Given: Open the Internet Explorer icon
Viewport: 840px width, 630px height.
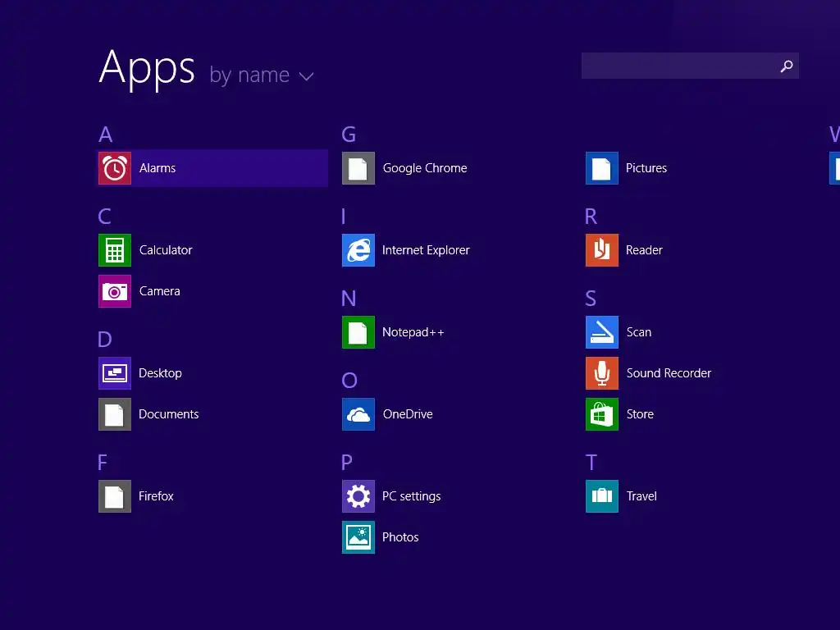Looking at the screenshot, I should click(x=358, y=250).
